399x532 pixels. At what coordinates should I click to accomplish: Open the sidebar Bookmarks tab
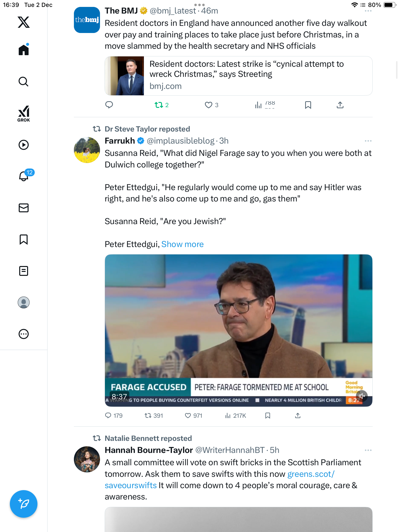24,239
